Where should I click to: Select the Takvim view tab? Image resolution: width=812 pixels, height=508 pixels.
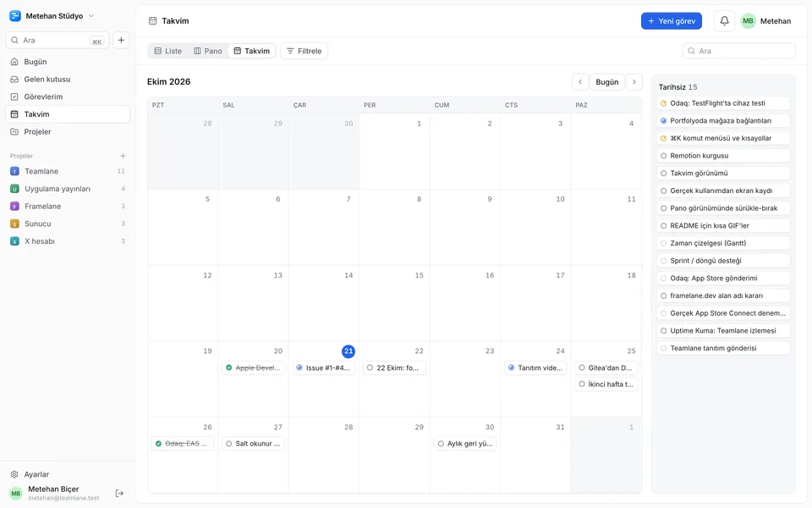252,51
